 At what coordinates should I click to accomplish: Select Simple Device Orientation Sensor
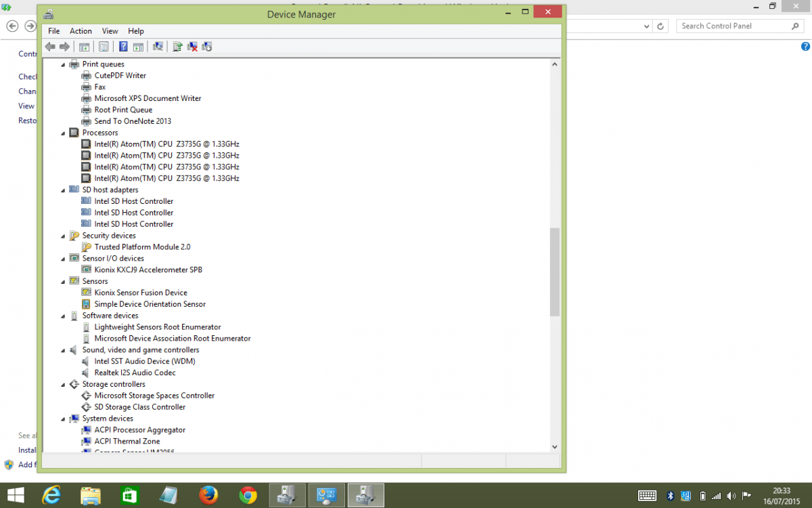(x=150, y=304)
